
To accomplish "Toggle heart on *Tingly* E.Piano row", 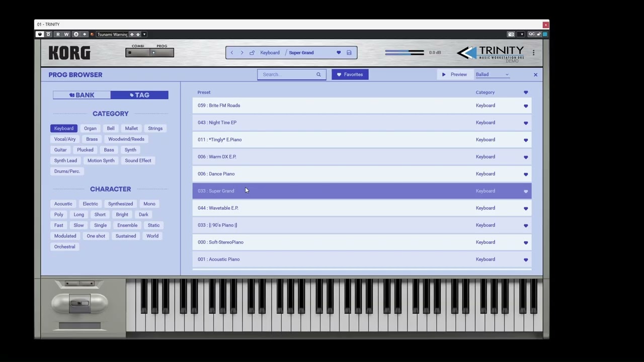I will tap(526, 140).
